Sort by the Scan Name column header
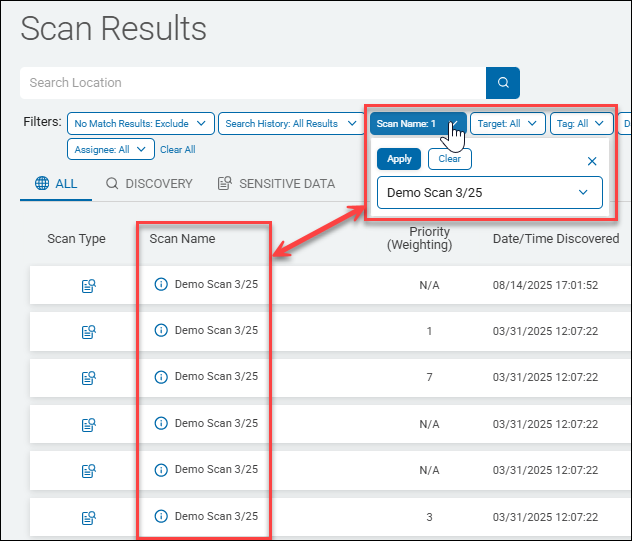The height and width of the screenshot is (541, 632). coord(182,239)
